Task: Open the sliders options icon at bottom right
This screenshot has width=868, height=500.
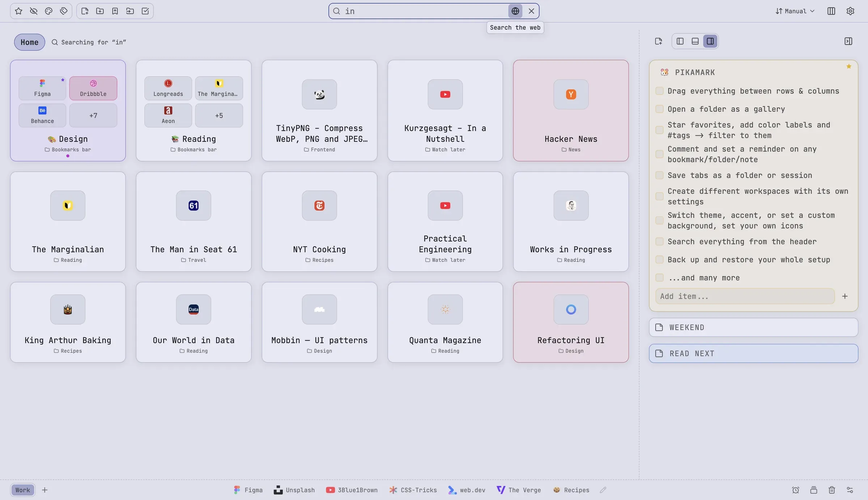Action: 850,490
